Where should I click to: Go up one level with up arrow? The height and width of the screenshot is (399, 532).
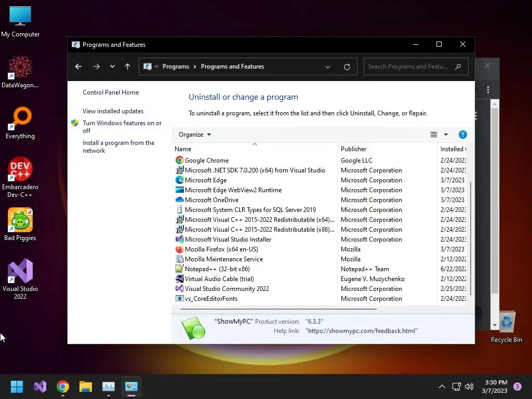click(128, 66)
